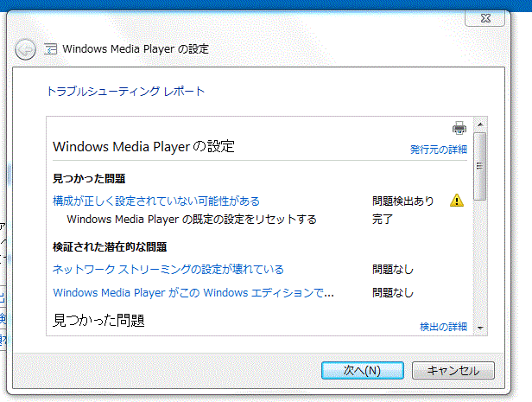Screen dimensions: 532x402
Task: Click the 検証された潜在的な問題 heading
Action: pos(110,247)
